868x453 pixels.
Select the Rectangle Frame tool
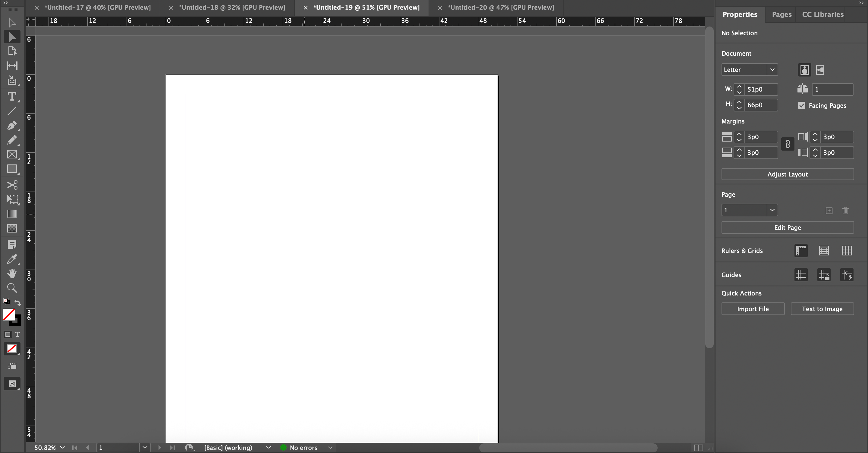click(x=12, y=154)
